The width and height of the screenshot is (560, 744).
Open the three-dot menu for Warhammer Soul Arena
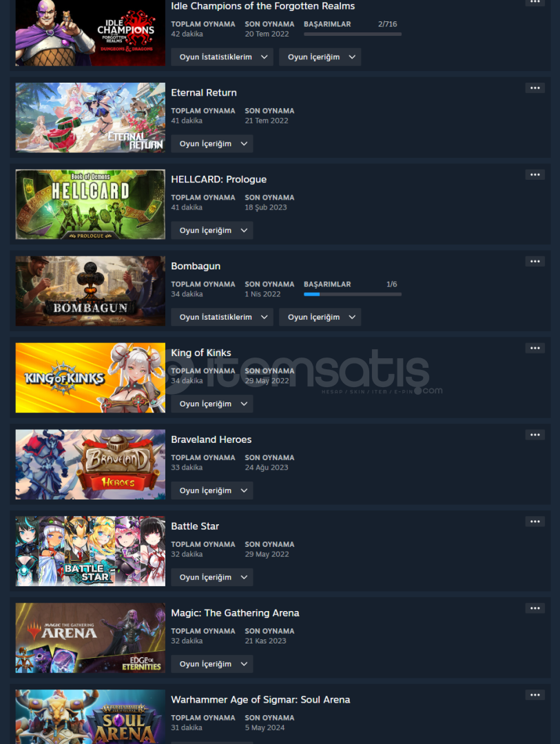point(535,695)
